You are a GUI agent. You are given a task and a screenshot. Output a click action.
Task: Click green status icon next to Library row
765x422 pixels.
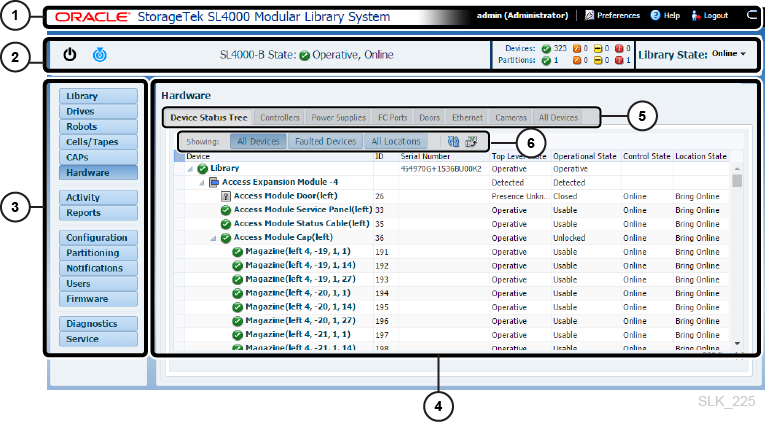[x=202, y=169]
